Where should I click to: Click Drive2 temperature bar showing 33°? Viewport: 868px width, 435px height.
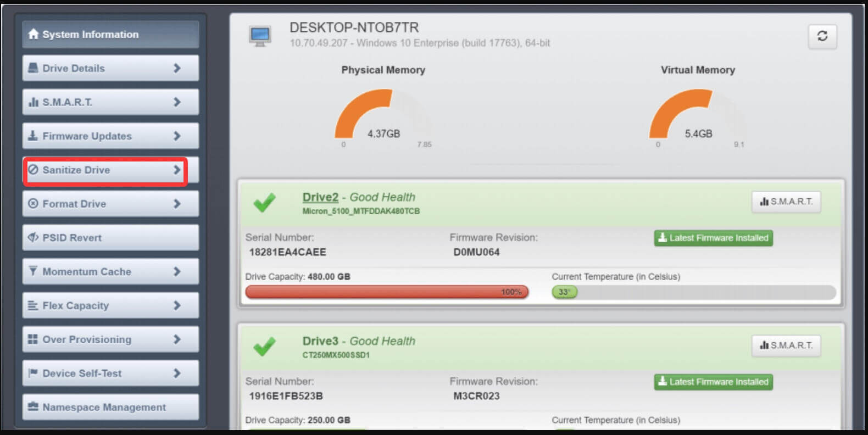pyautogui.click(x=694, y=292)
